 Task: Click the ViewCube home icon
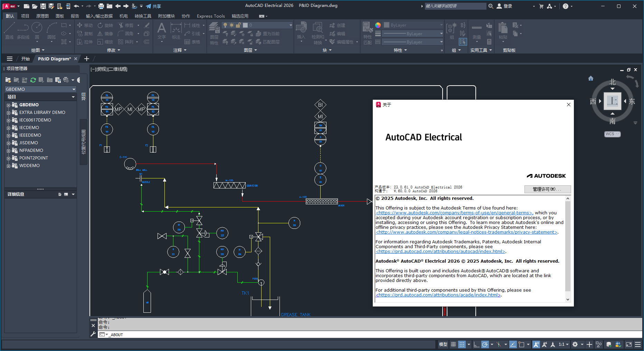click(591, 78)
